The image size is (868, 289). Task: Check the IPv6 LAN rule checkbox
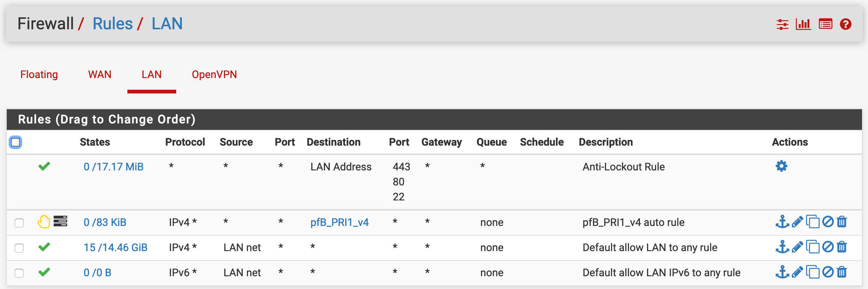click(19, 273)
